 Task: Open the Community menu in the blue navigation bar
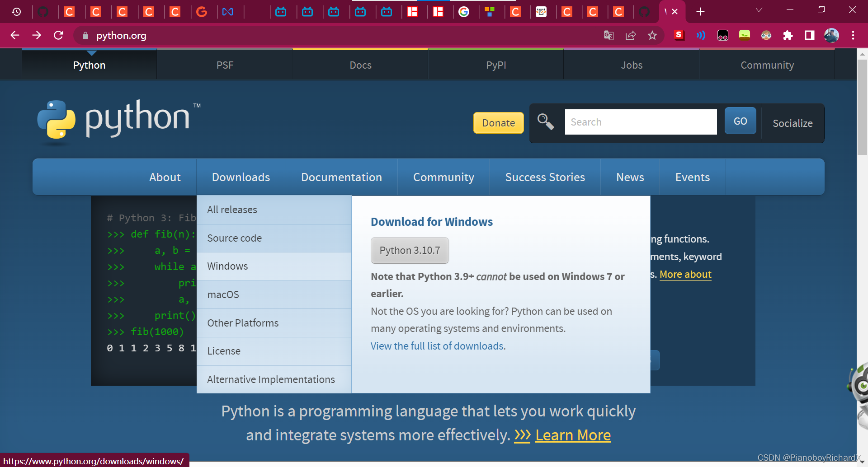[x=443, y=177]
